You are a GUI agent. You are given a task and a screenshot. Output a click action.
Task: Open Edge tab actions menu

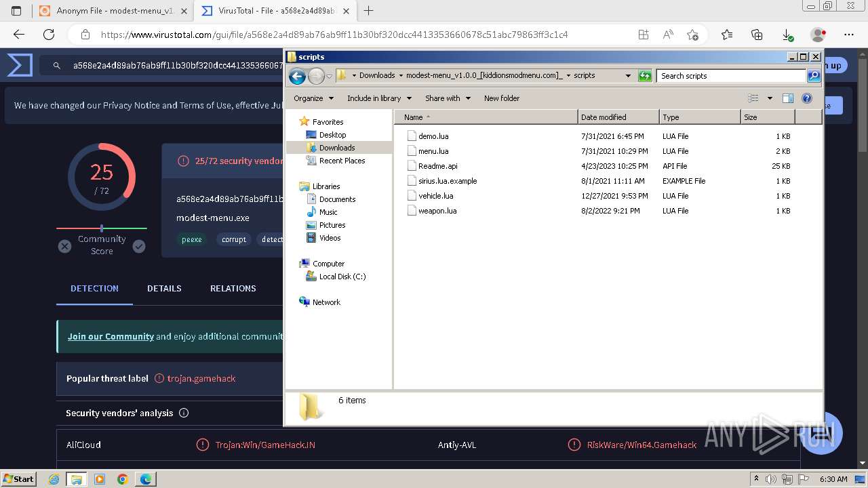[x=16, y=11]
